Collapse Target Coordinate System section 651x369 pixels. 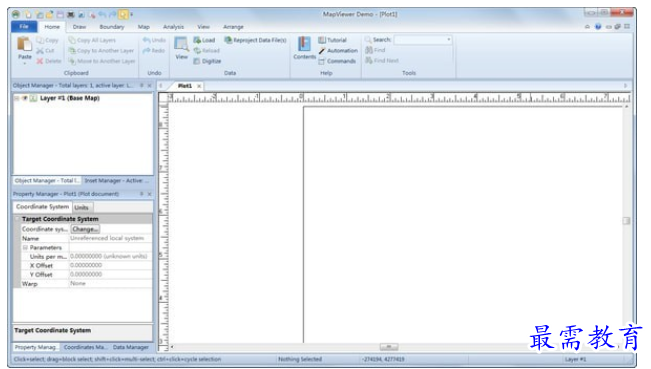[x=17, y=219]
